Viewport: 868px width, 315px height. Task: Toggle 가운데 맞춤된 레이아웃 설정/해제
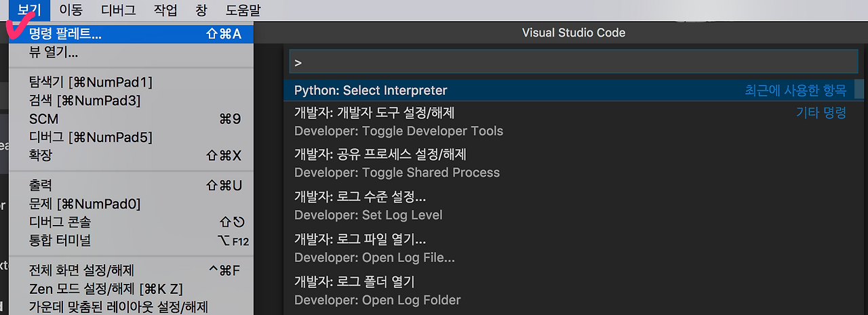point(131,306)
